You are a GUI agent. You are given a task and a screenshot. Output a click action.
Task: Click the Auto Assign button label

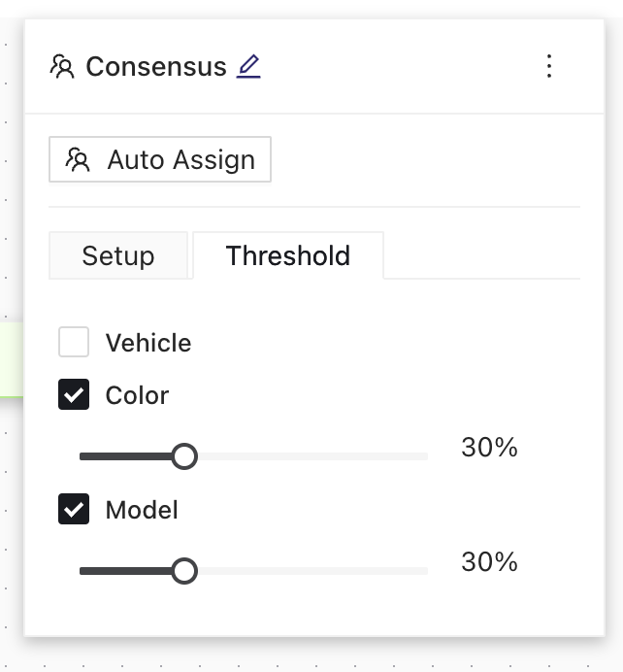(x=181, y=160)
